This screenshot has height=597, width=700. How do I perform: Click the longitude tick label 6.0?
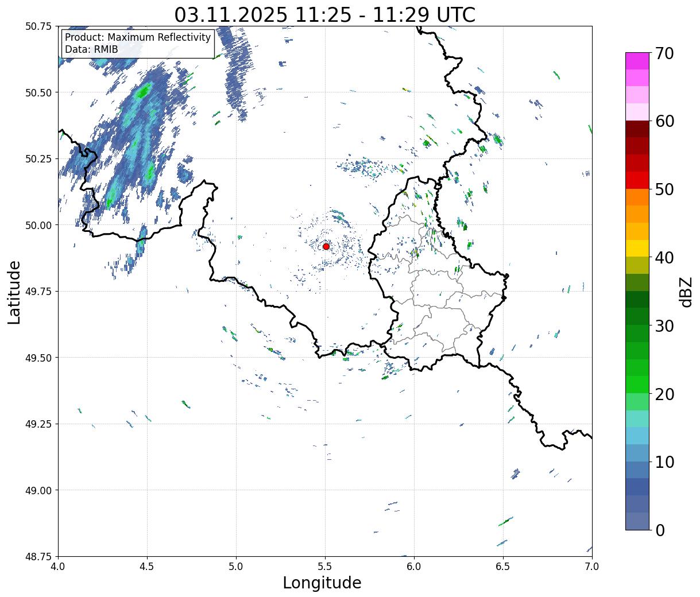coord(414,567)
